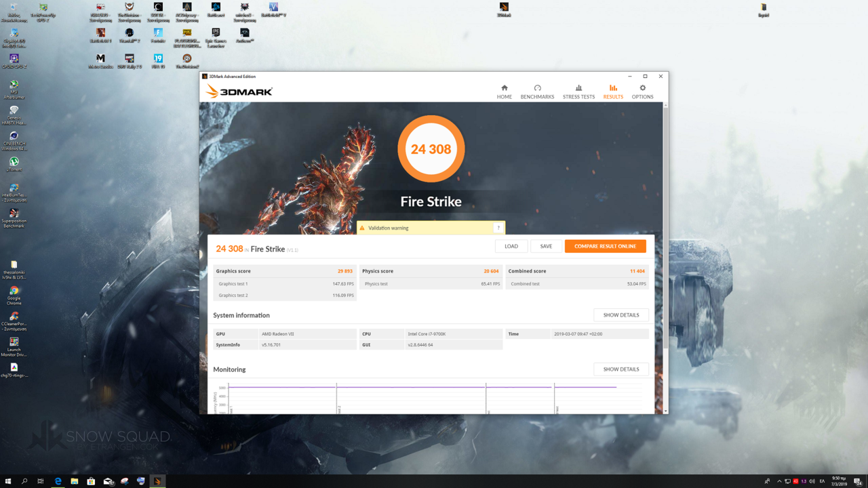Open Battle.net desktop shortcut
The width and height of the screenshot is (868, 488).
pyautogui.click(x=216, y=9)
